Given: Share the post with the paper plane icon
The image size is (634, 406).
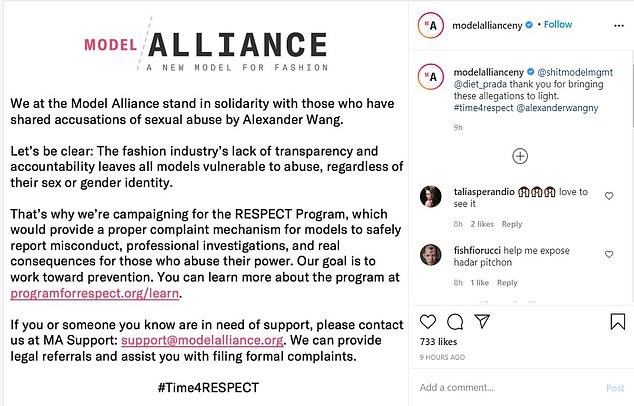Looking at the screenshot, I should click(483, 323).
